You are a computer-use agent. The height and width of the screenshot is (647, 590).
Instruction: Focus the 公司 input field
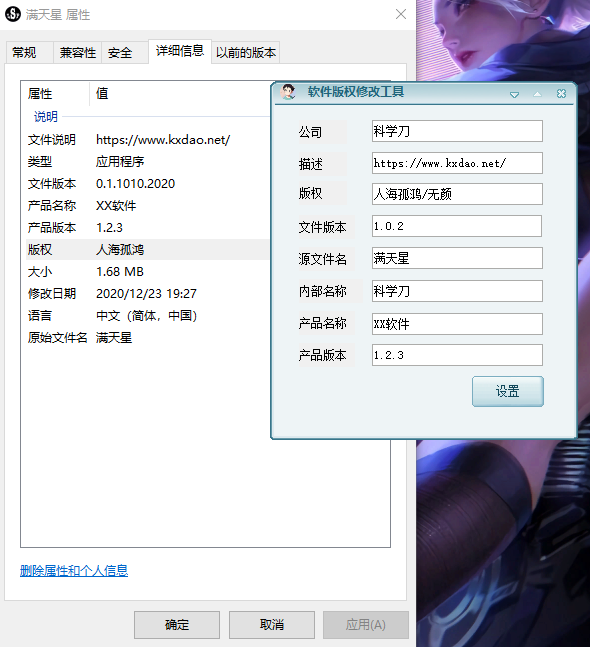tap(457, 131)
